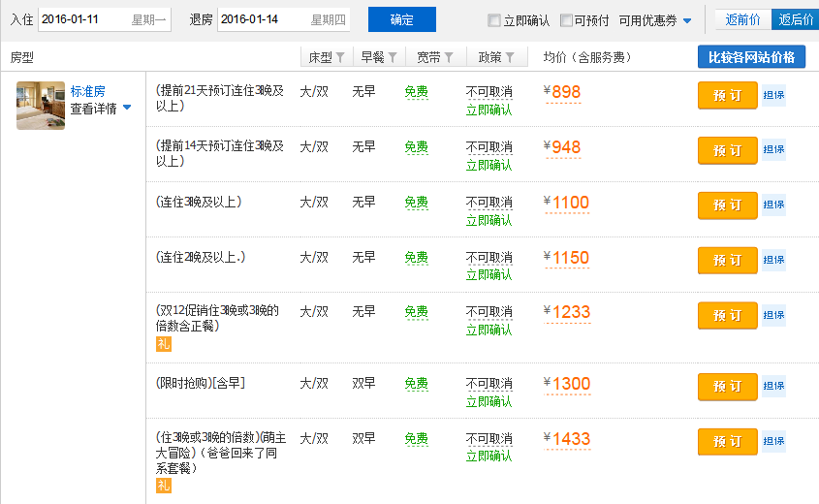The height and width of the screenshot is (504, 819).
Task: Book the ¥948 rate with 预订
Action: point(727,150)
